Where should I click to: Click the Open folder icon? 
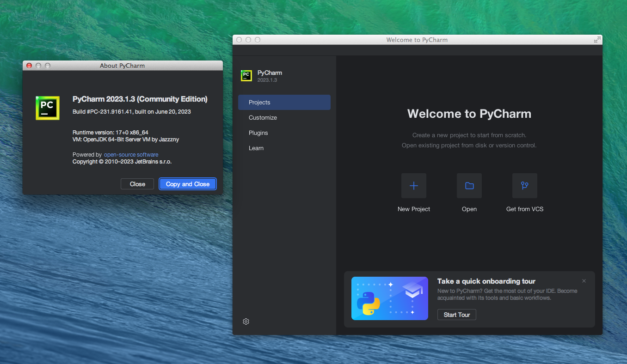[x=469, y=186]
